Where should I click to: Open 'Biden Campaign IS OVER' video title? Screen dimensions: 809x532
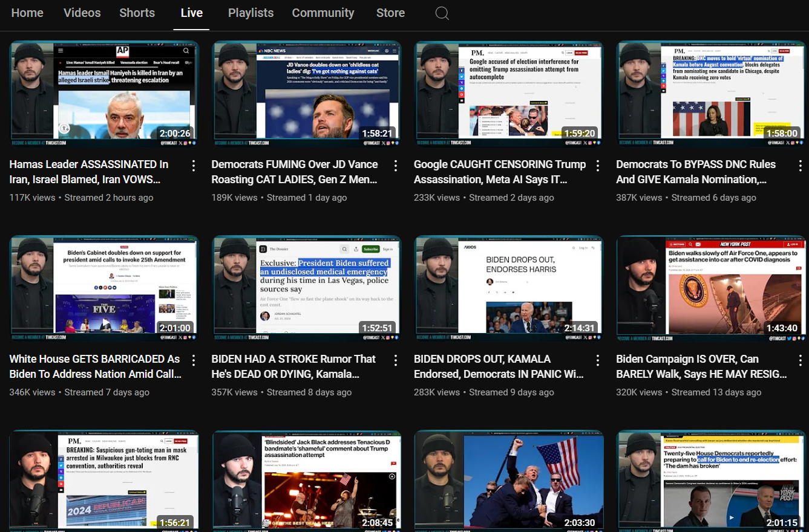(702, 366)
